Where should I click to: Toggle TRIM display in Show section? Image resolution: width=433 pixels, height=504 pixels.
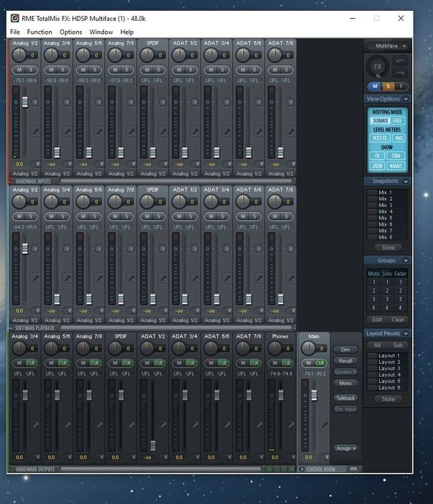(396, 156)
